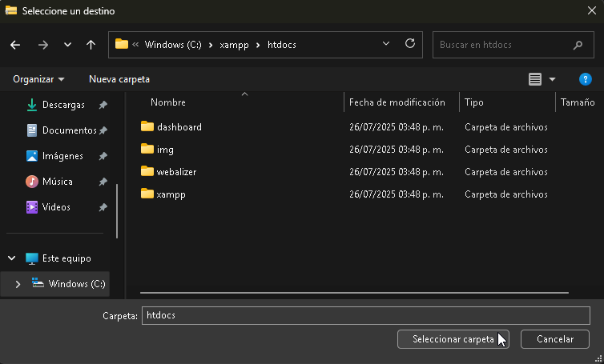Sort by Fecha de modificación column
604x364 pixels.
coord(397,102)
